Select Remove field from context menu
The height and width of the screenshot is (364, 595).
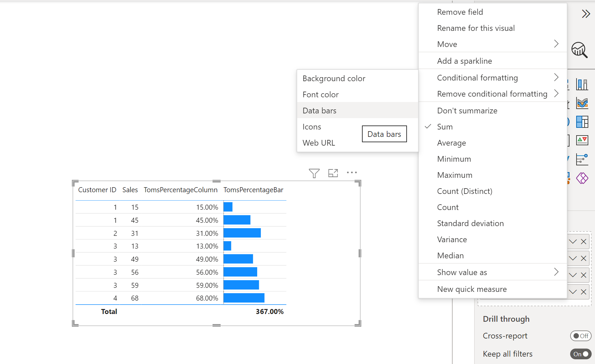[x=493, y=12]
